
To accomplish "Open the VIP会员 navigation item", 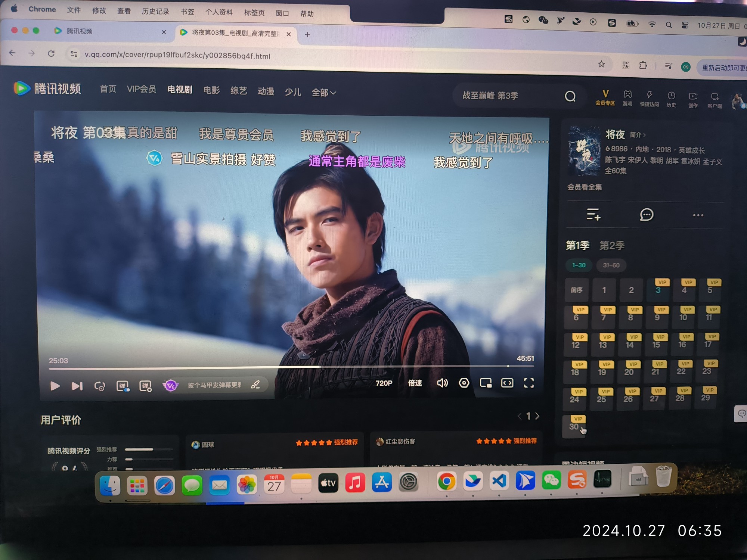I will (142, 89).
